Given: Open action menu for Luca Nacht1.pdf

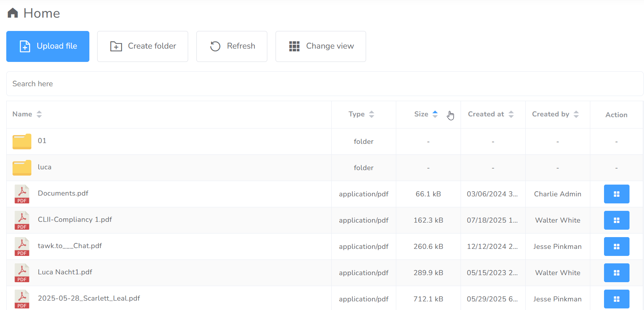Looking at the screenshot, I should tap(616, 273).
